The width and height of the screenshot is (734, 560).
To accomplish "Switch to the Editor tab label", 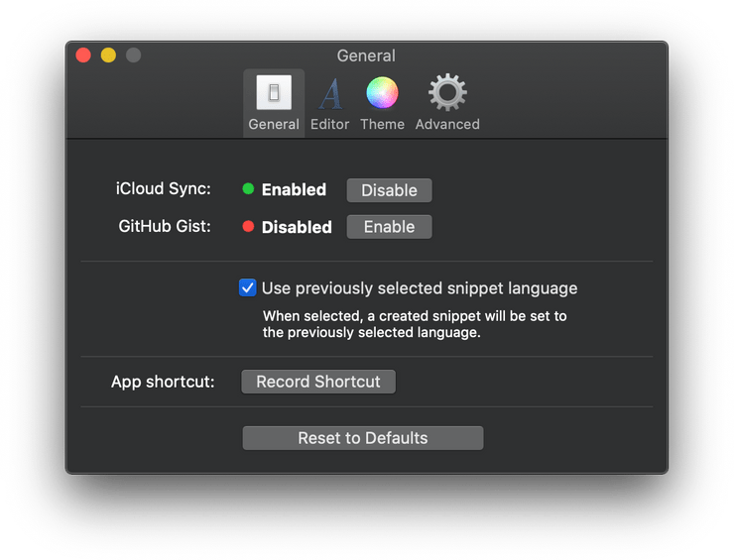I will (x=330, y=125).
